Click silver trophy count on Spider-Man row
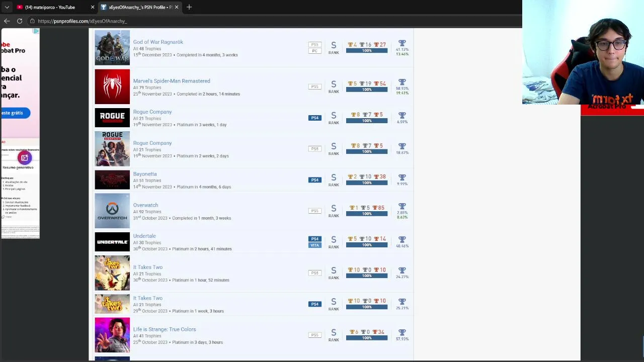644x362 pixels. point(366,84)
